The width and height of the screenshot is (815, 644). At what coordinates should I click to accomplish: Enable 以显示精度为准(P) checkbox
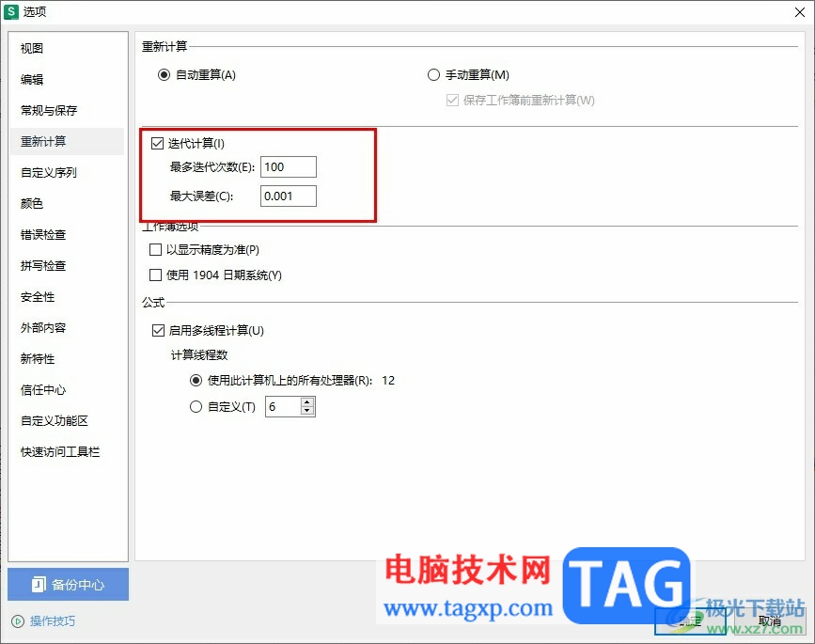coord(155,249)
